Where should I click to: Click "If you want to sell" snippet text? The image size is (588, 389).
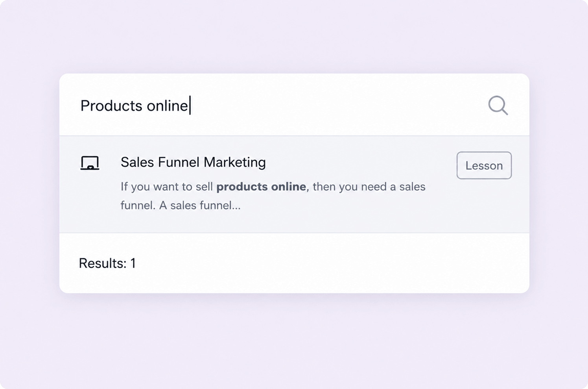tap(167, 187)
